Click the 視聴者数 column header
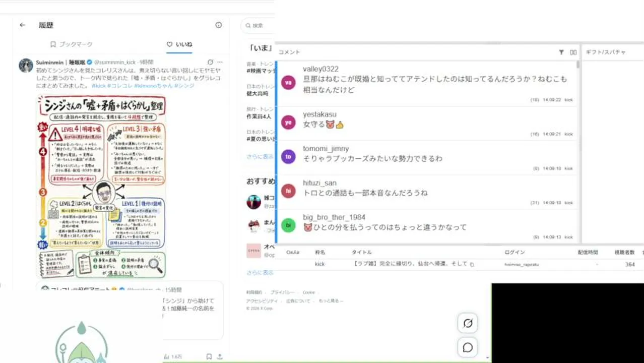Image resolution: width=644 pixels, height=363 pixels. 625,252
